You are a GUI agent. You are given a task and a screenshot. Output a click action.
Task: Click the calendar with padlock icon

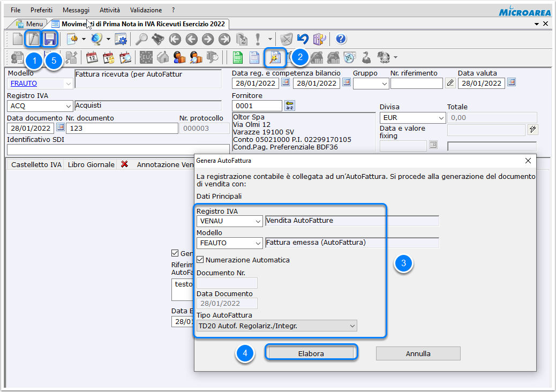coord(109,57)
